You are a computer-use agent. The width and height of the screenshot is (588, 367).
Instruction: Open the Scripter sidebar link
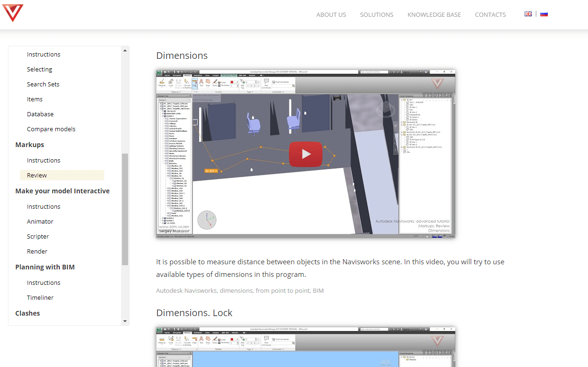38,236
